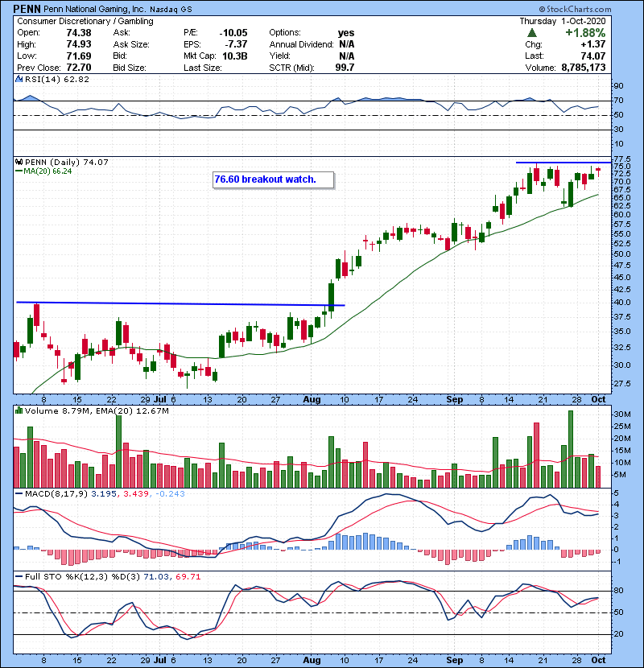Click the 30M label on volume axis
The height and width of the screenshot is (668, 644).
pyautogui.click(x=621, y=414)
